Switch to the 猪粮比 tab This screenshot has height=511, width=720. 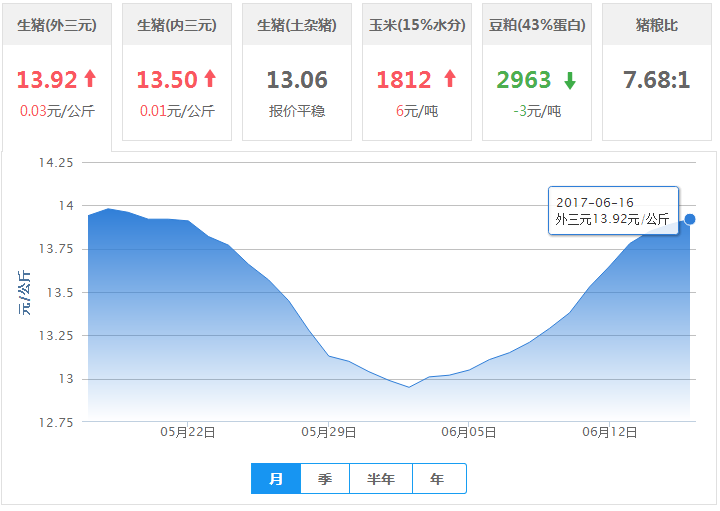pyautogui.click(x=657, y=24)
